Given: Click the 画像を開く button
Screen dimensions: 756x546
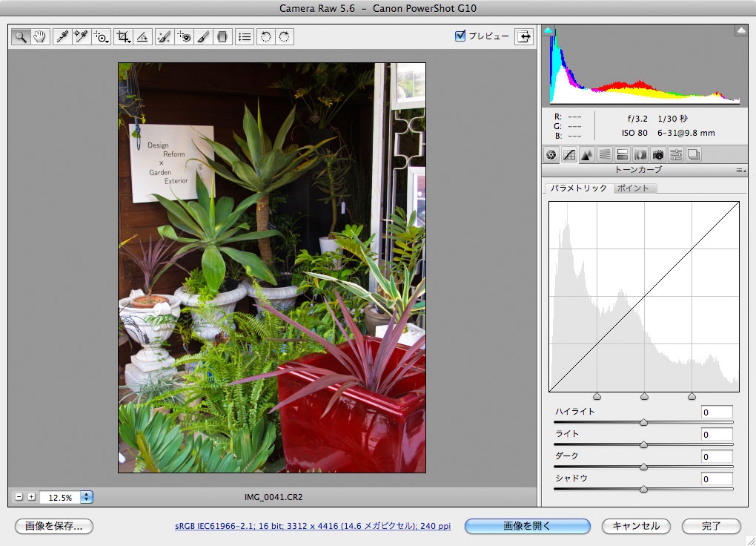Looking at the screenshot, I should click(528, 526).
